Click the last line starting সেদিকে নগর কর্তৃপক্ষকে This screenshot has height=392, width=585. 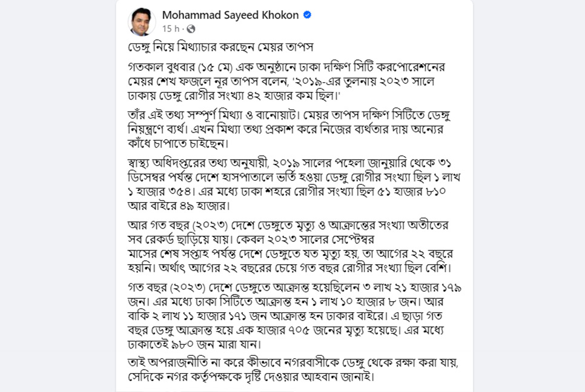[251, 376]
